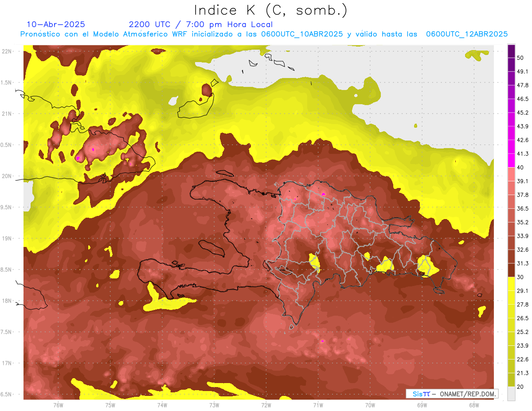Click the 22N latitude label
532x411 pixels.
pos(7,51)
